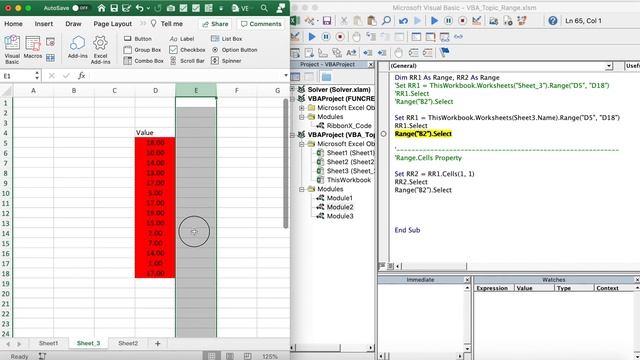
Task: Collapse VBAProject (FUNCRES) tree node
Action: [x=293, y=98]
